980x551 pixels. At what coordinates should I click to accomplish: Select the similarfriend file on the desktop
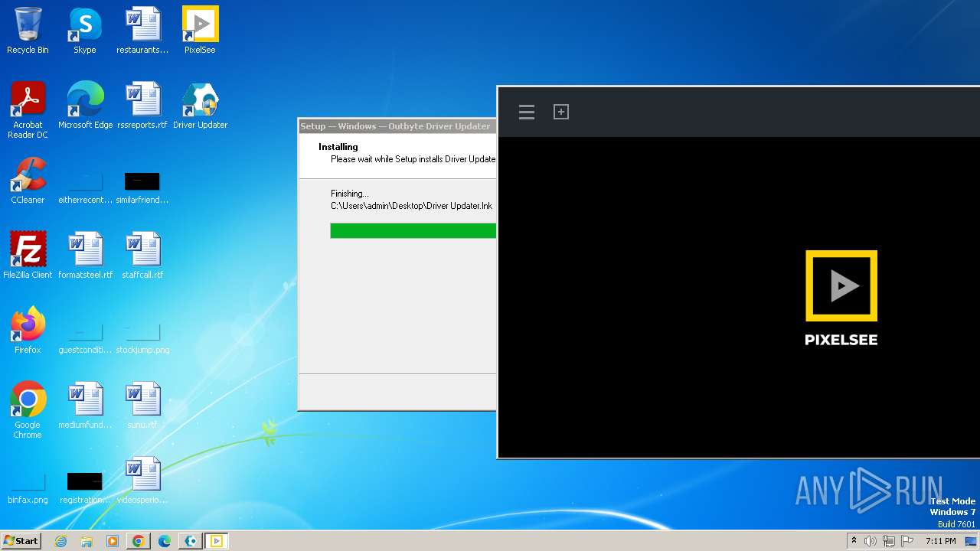[x=142, y=188]
